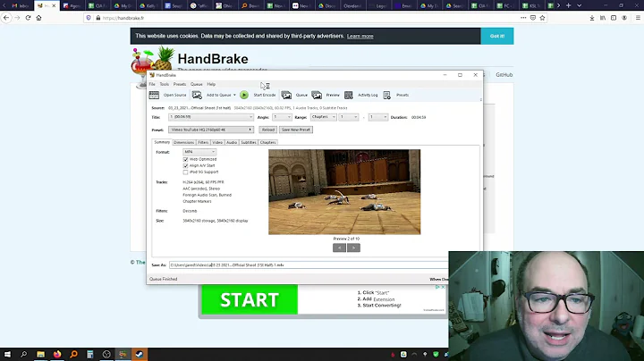Open Calculator from taskbar
The height and width of the screenshot is (361, 644).
click(x=90, y=354)
